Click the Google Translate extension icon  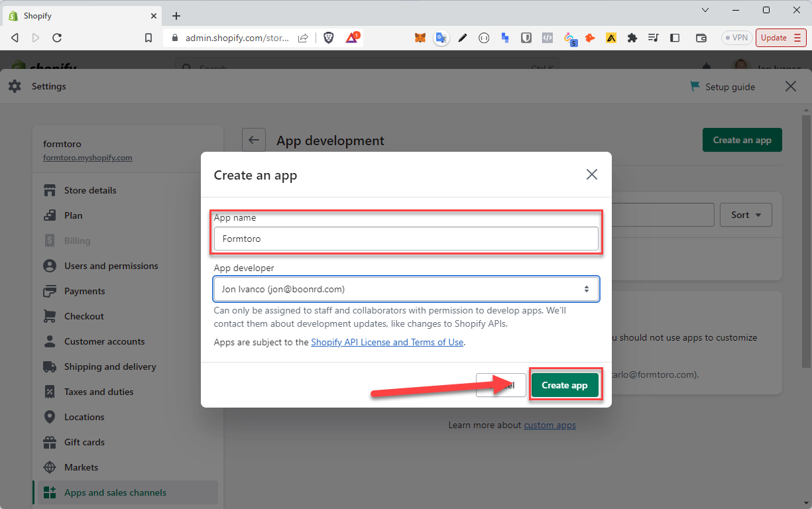coord(441,38)
